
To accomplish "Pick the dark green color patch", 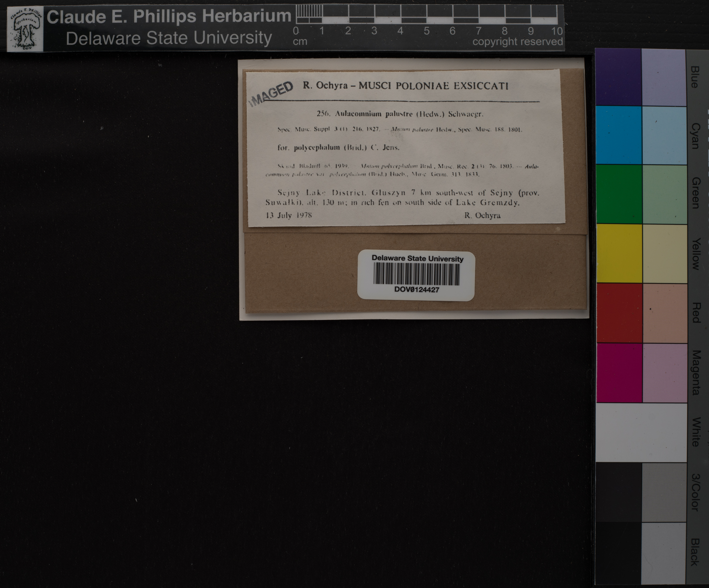I will point(619,194).
